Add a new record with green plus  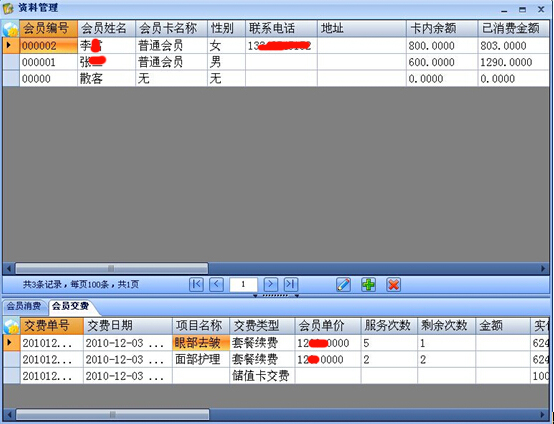tap(369, 284)
